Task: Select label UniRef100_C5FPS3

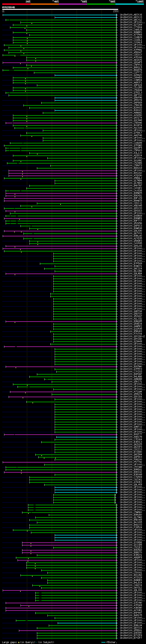Action: (x=131, y=65)
